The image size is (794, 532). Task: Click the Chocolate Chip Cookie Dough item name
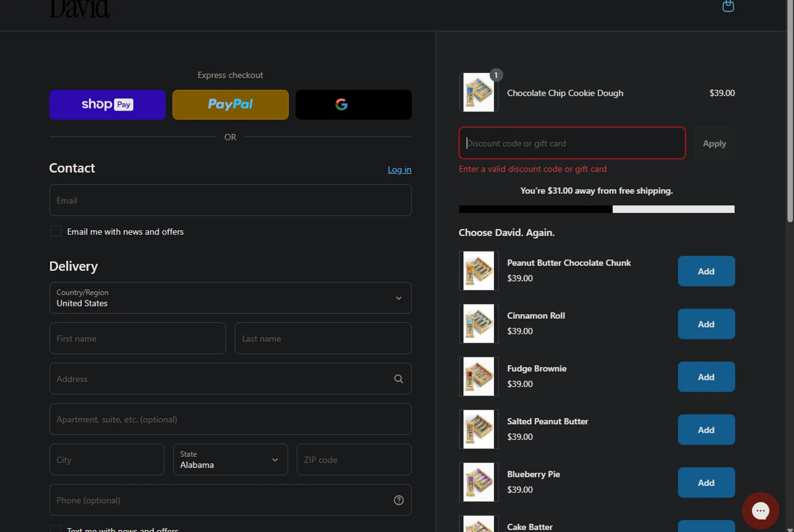[x=565, y=93]
